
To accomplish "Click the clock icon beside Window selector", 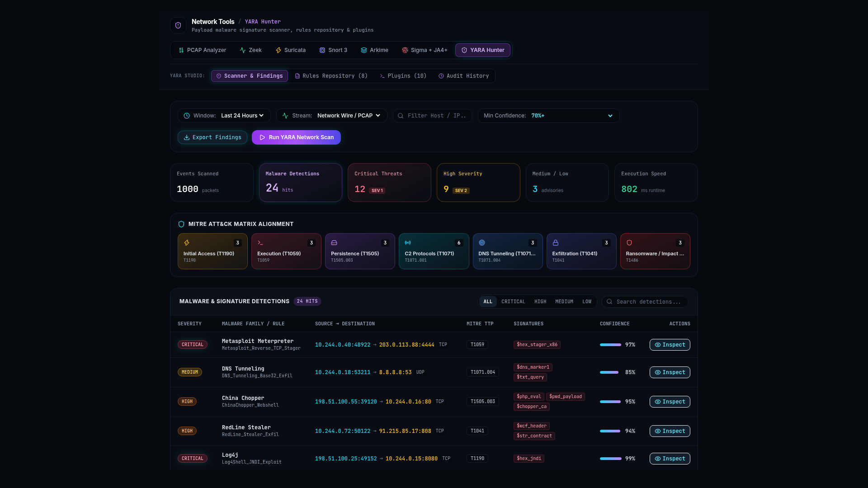I will (x=187, y=116).
